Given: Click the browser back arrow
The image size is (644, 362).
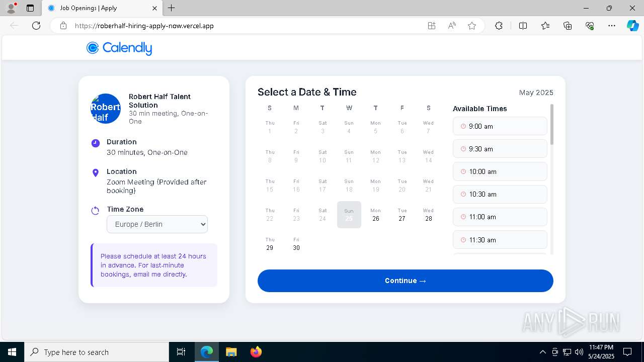Looking at the screenshot, I should (x=14, y=26).
